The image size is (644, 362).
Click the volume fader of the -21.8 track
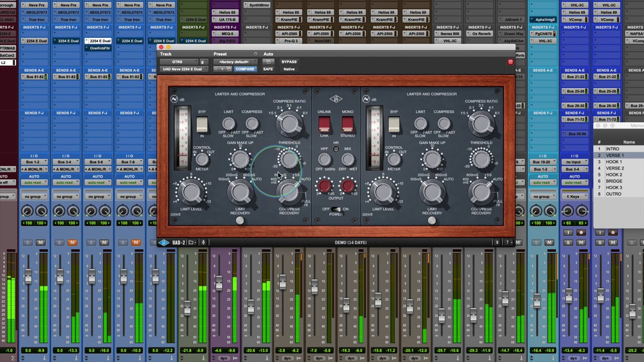click(x=187, y=308)
